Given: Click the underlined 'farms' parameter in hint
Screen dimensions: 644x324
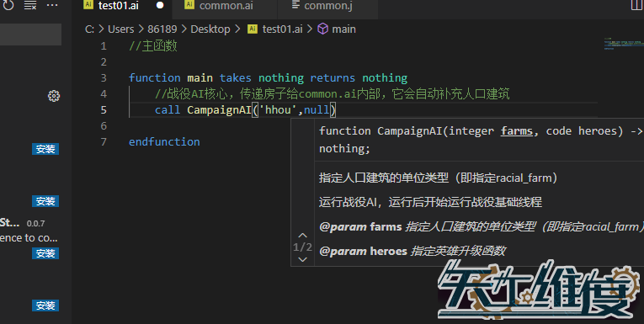Looking at the screenshot, I should tap(517, 131).
